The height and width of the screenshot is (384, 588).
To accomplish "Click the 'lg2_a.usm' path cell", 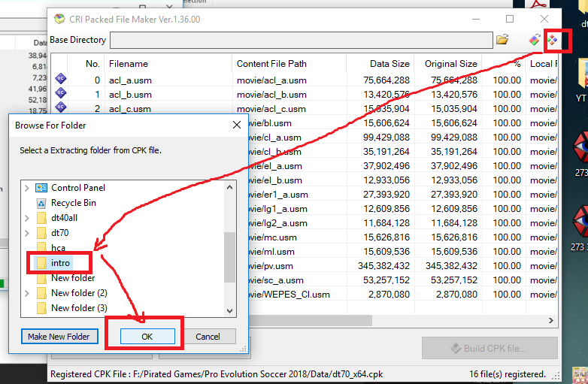I will [x=278, y=223].
